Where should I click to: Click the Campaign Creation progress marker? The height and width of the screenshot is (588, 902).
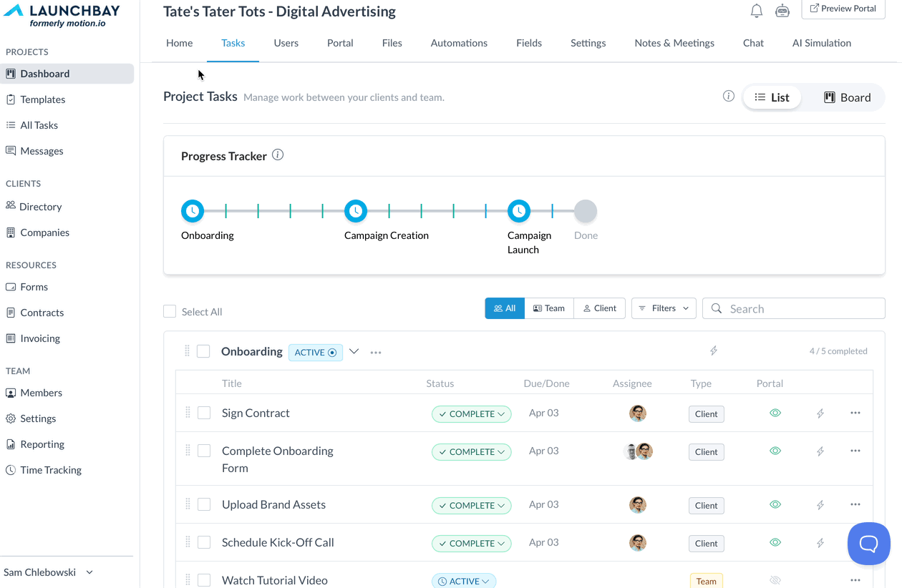356,211
